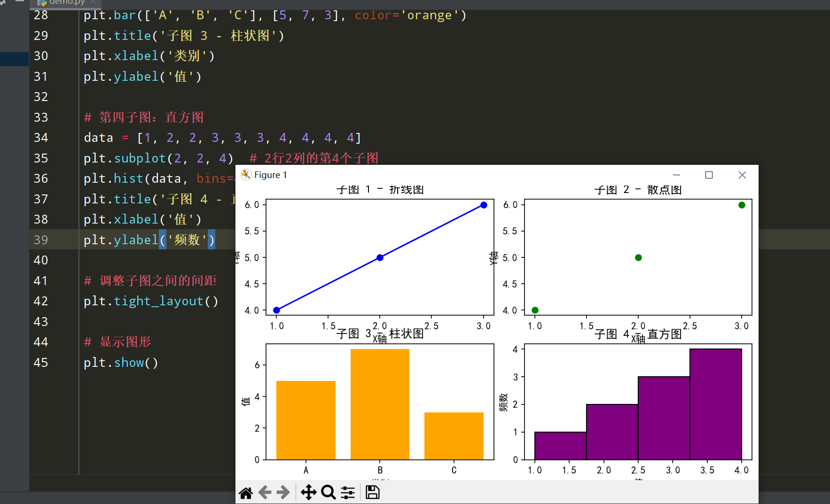Click plt.xlabel('类别') line
The image size is (830, 504).
coord(149,56)
